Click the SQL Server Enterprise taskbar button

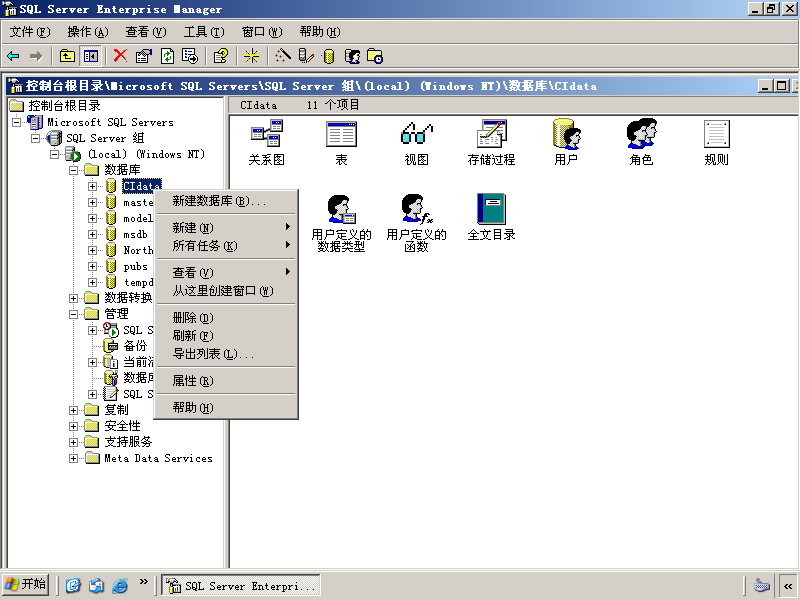(241, 585)
